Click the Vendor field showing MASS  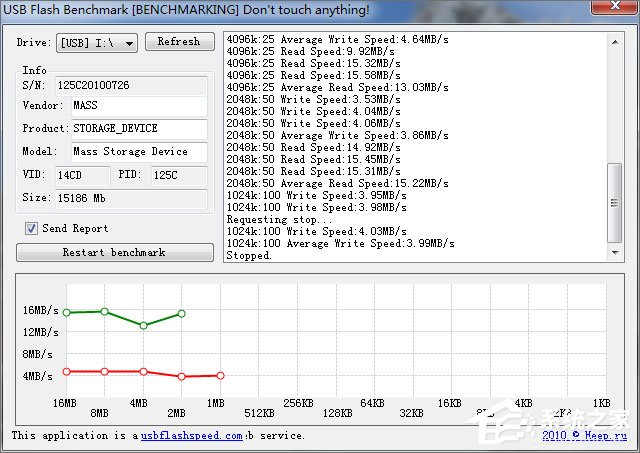tap(137, 106)
